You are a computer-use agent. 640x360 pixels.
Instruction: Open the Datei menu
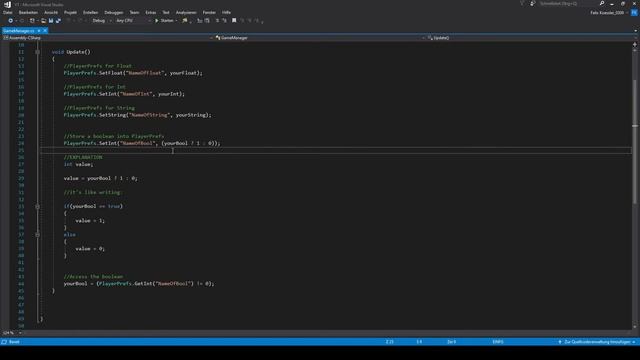7,13
